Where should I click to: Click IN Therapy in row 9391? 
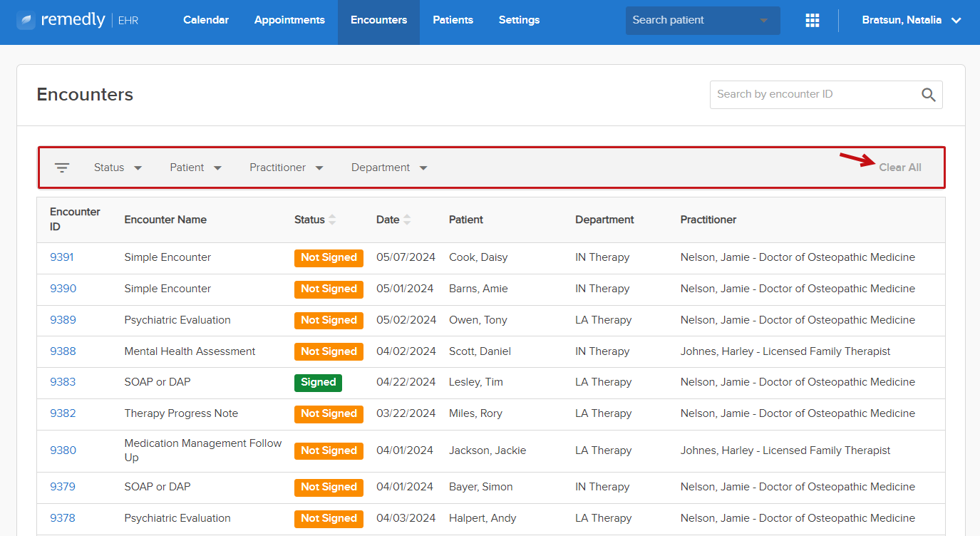pos(602,257)
